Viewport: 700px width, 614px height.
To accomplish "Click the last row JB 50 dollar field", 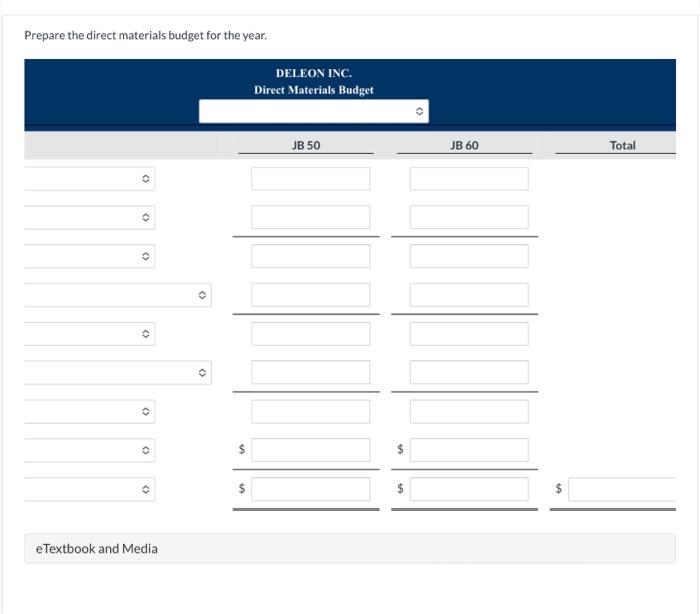I will [x=311, y=489].
